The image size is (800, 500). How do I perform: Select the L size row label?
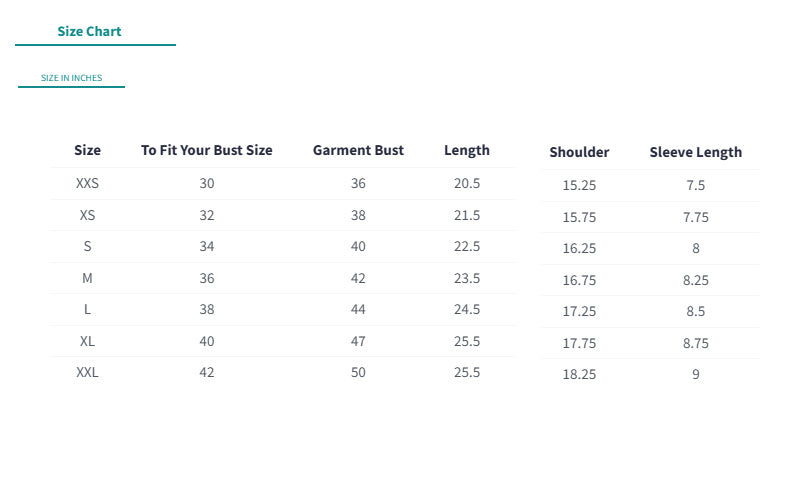(x=87, y=310)
